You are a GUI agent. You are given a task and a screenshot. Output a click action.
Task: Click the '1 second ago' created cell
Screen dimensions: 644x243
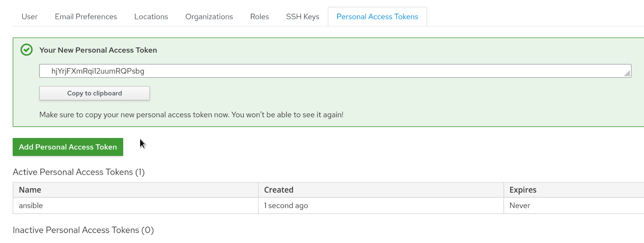pyautogui.click(x=381, y=205)
